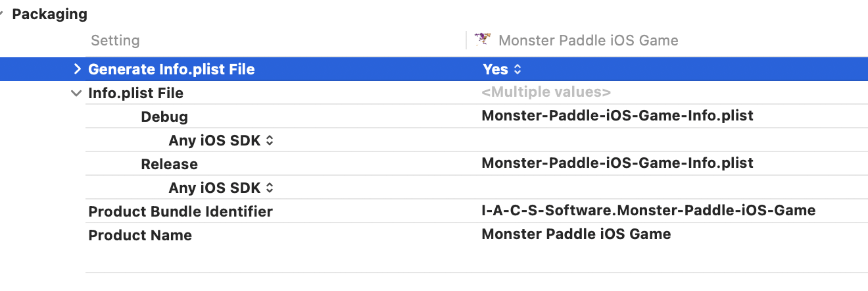The width and height of the screenshot is (868, 291).
Task: Select the Info.plist File setting label
Action: [x=135, y=93]
